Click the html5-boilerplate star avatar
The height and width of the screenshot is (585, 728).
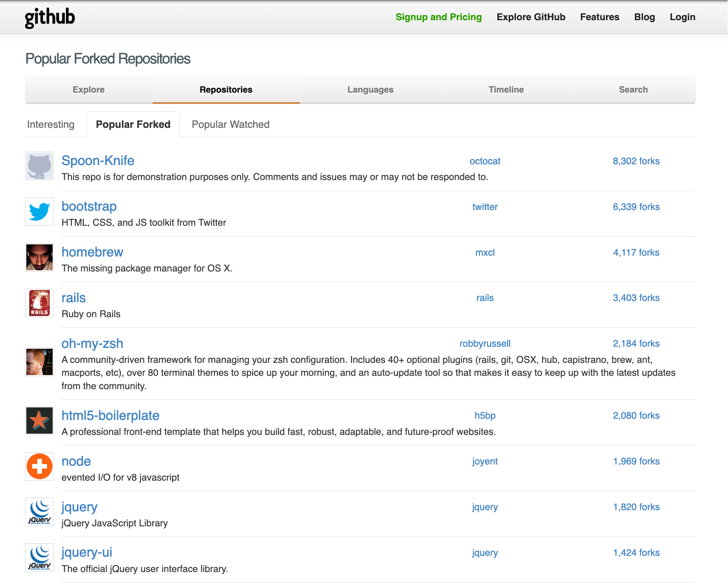click(x=39, y=421)
